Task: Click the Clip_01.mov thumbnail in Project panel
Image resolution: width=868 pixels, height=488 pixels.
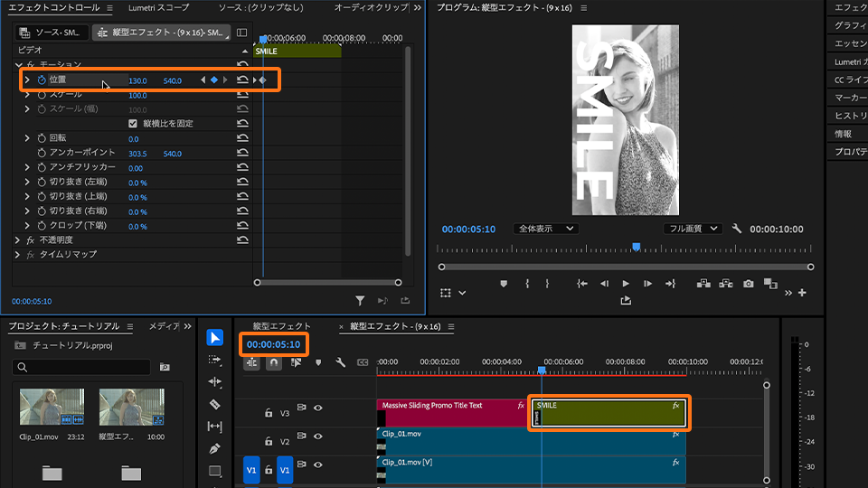Action: tap(52, 407)
